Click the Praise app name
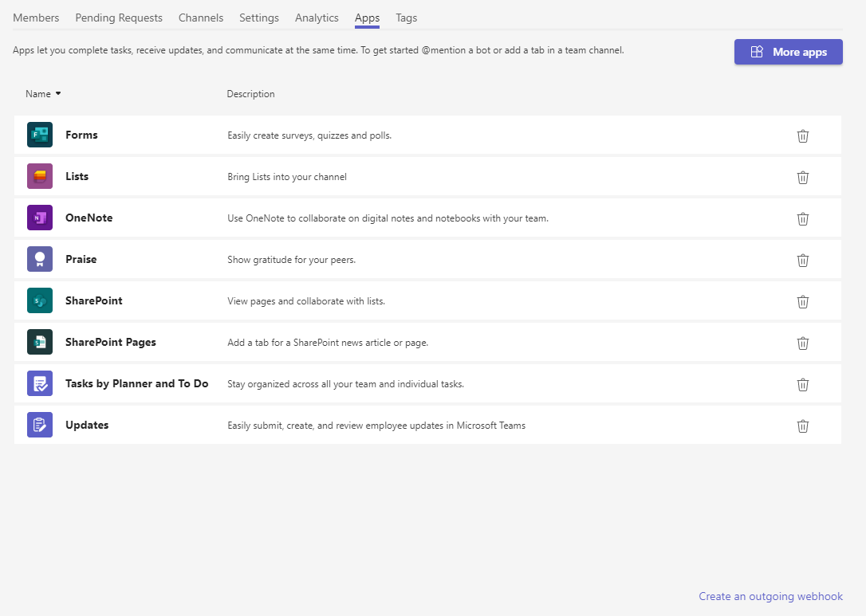 point(81,259)
